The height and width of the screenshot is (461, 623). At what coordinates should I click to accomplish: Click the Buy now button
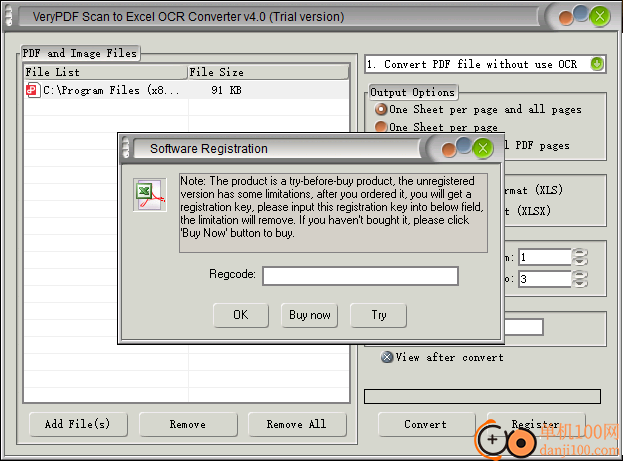310,315
